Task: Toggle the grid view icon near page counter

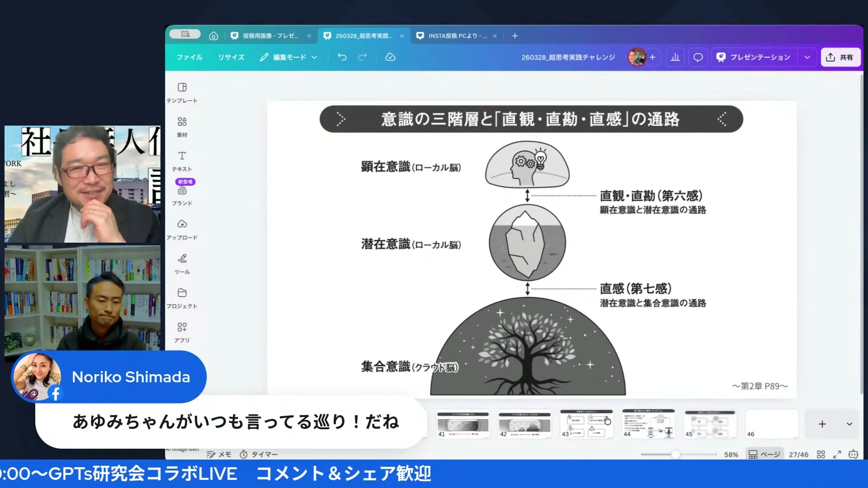Action: coord(821,454)
